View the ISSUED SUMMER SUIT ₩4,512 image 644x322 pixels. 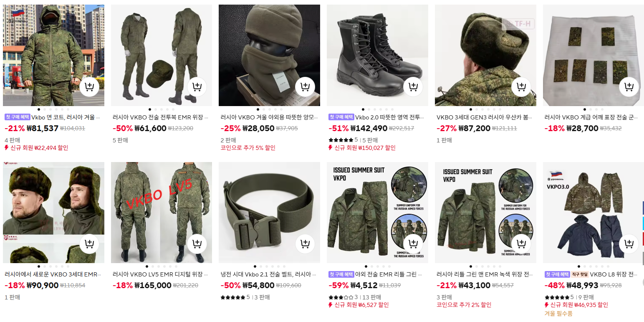coord(377,212)
